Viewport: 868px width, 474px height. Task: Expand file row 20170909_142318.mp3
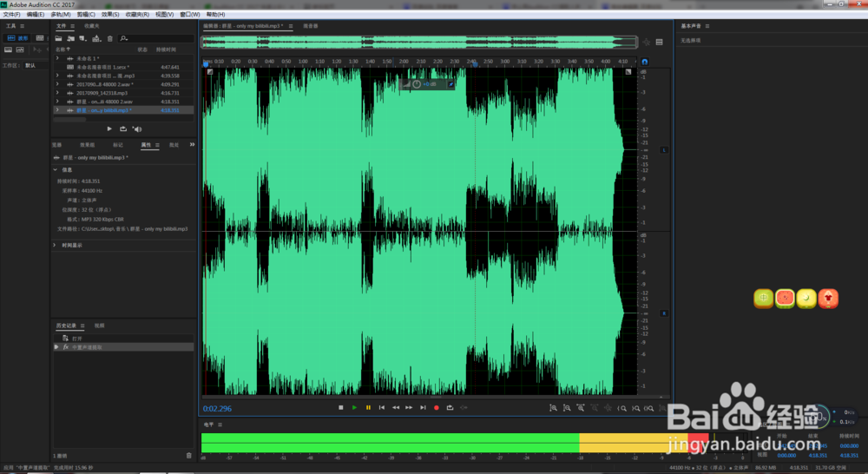click(x=57, y=93)
